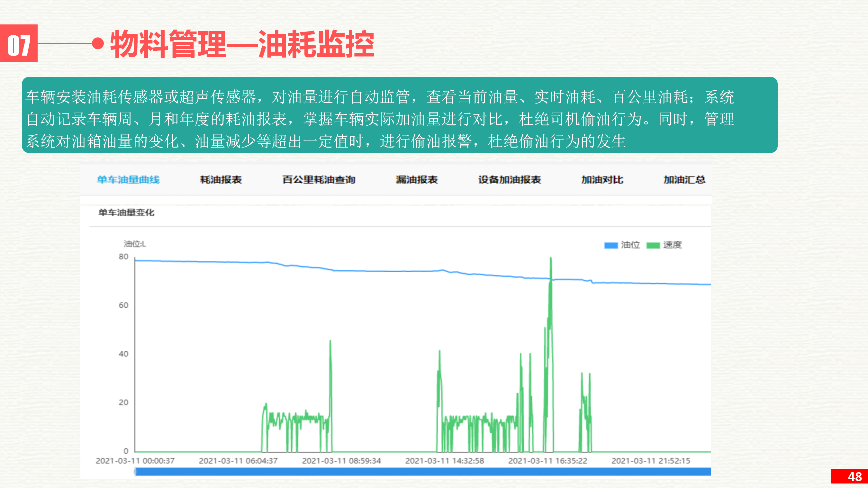Screen dimensions: 868x488
Task: Click the page number 48 badge
Action: pyautogui.click(x=849, y=476)
